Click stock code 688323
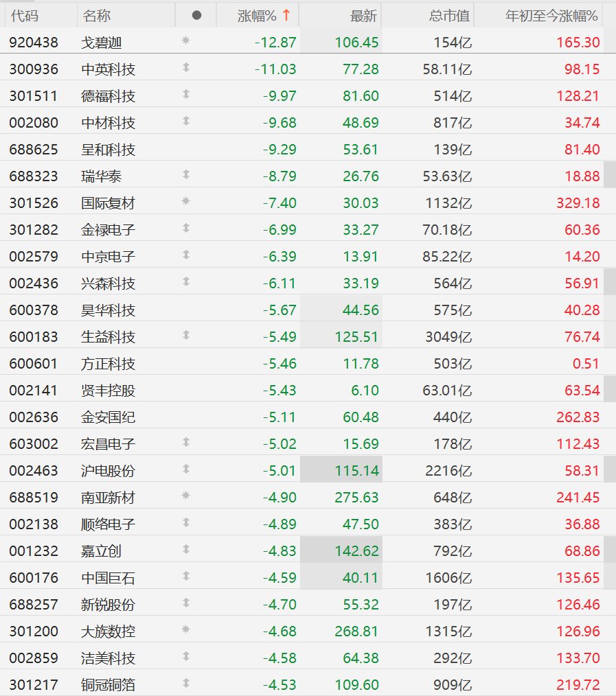 [x=34, y=176]
